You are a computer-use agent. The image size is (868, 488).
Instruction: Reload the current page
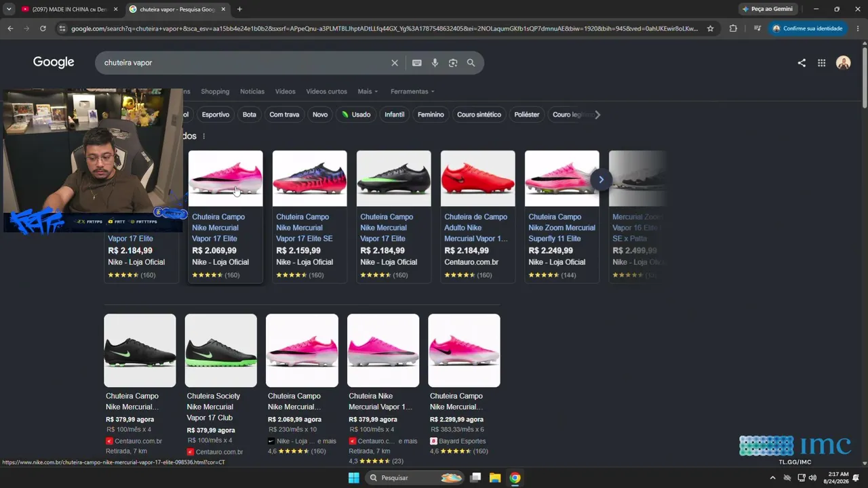pos(43,28)
